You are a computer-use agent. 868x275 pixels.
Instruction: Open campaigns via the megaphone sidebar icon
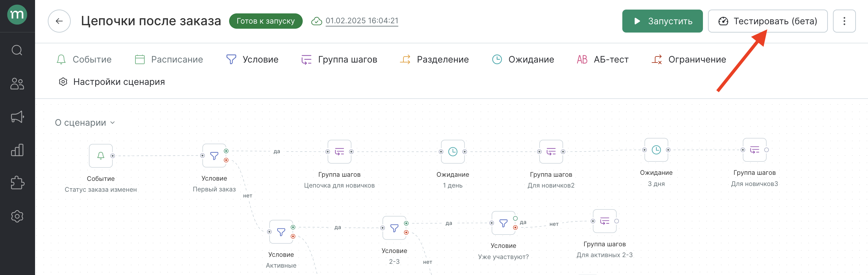(x=17, y=117)
